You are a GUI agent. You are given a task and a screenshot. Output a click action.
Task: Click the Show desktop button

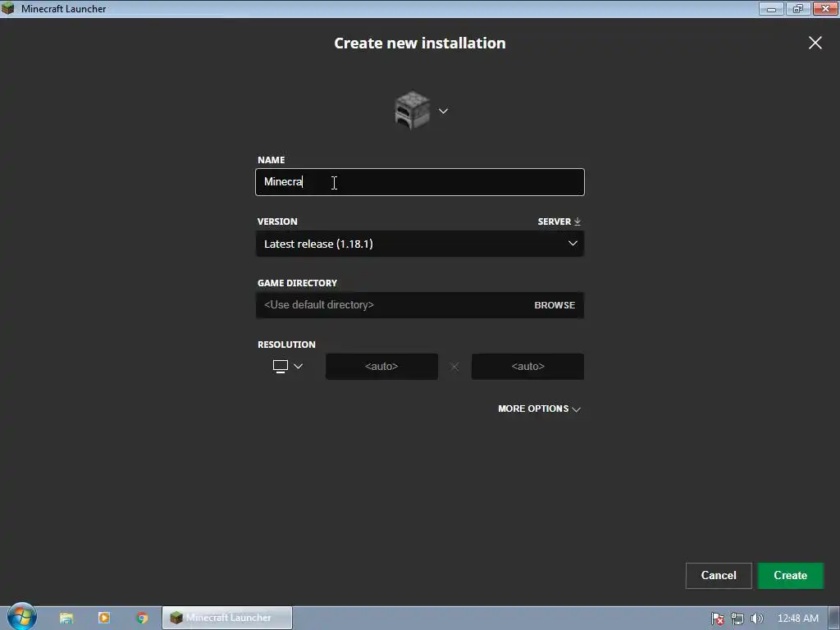tap(834, 619)
